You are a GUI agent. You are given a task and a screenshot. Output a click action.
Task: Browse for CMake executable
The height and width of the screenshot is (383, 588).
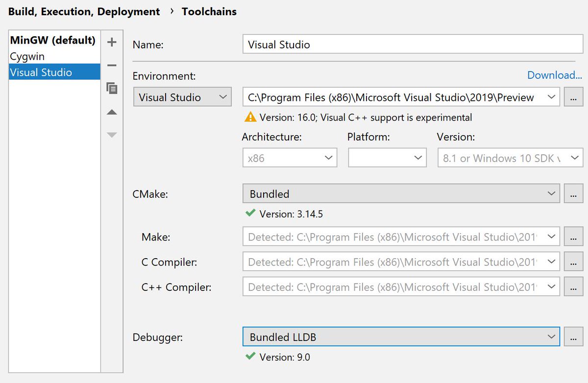pos(573,193)
